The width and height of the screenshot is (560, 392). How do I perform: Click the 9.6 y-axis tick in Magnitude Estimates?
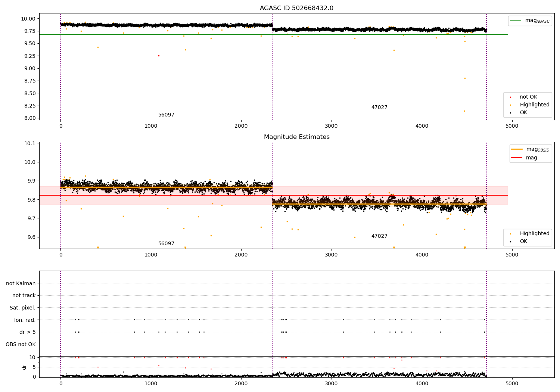click(x=32, y=237)
